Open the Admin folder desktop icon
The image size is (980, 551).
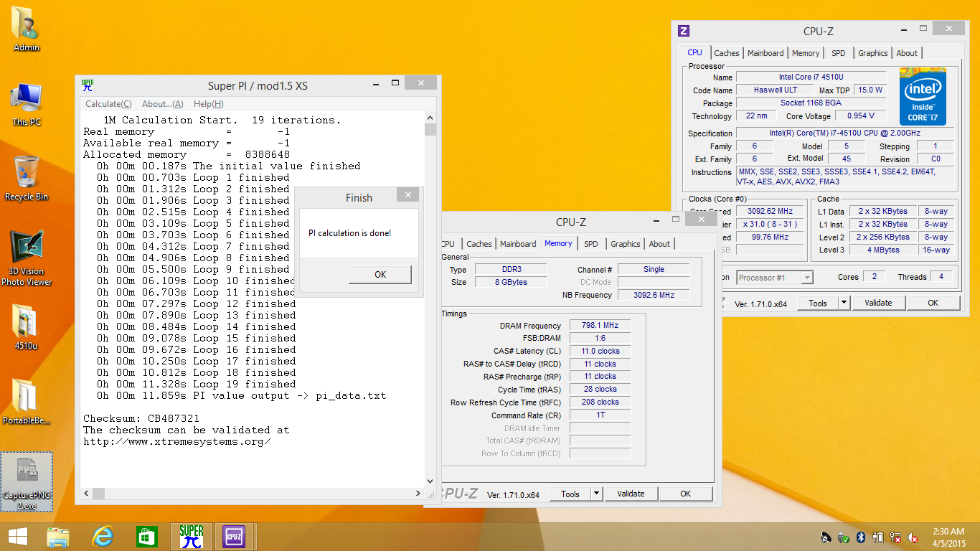27,29
